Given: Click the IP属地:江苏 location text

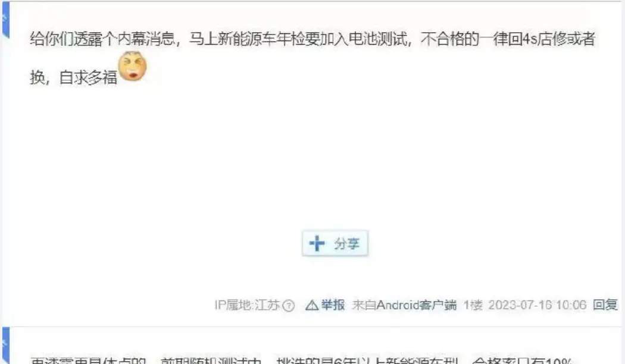Looking at the screenshot, I should click(247, 305).
